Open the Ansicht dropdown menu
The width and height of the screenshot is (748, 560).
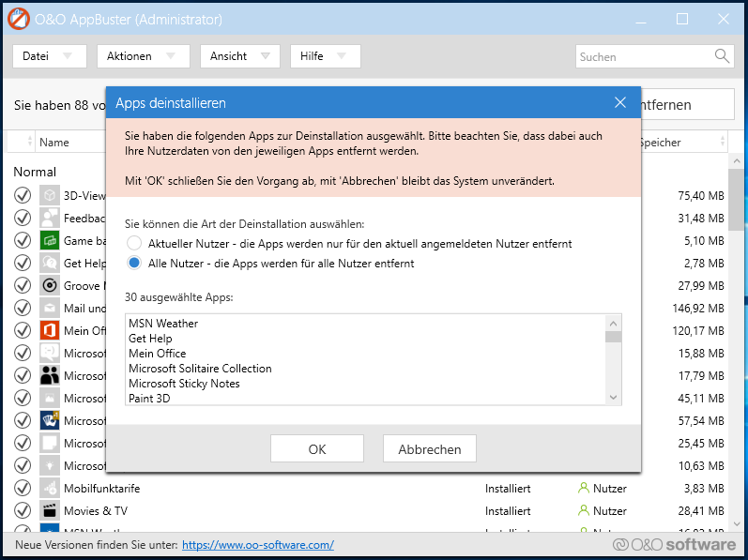click(x=239, y=56)
